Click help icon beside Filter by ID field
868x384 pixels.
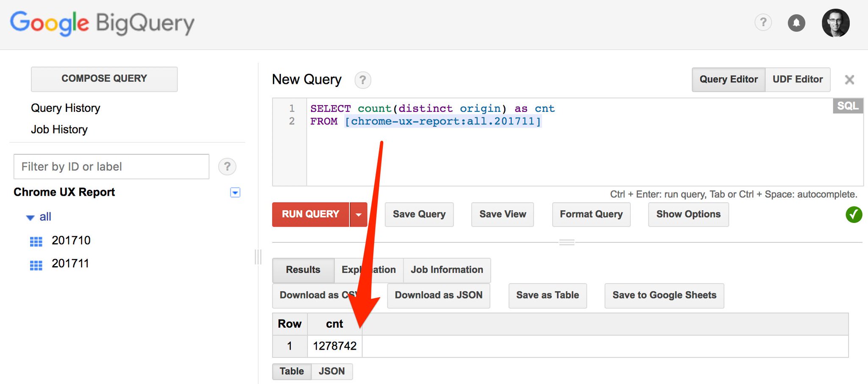[x=227, y=167]
